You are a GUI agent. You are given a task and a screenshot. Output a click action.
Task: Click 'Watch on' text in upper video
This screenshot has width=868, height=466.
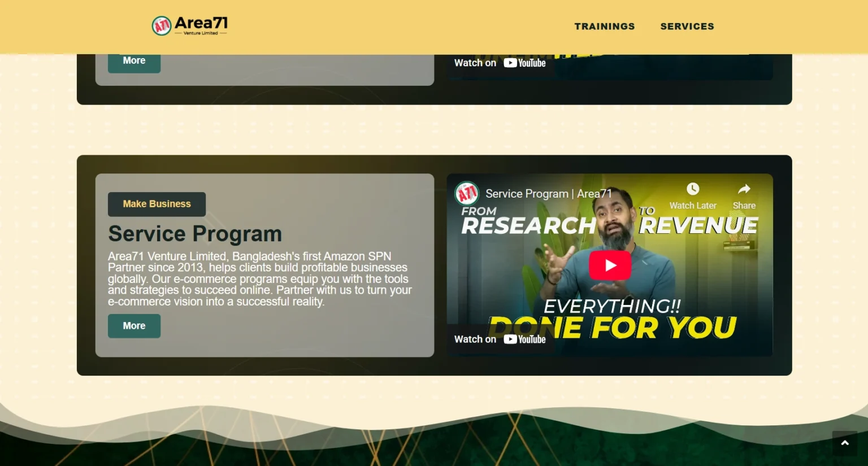pos(475,63)
